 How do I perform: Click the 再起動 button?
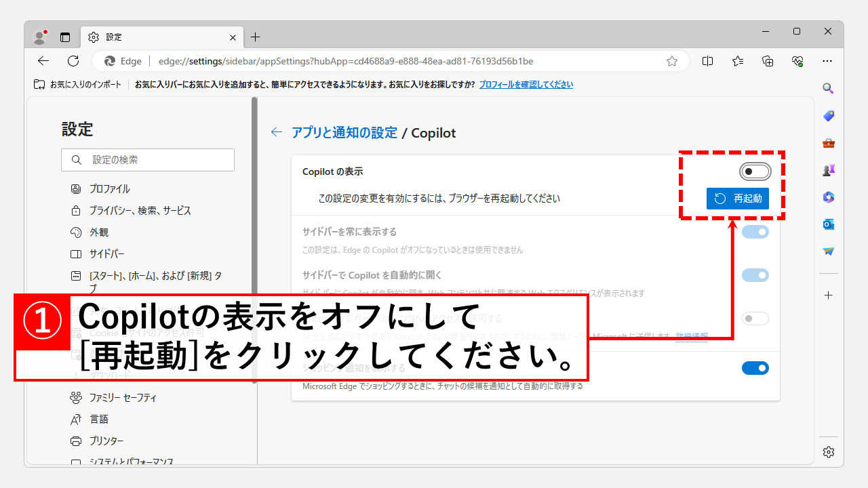tap(737, 198)
